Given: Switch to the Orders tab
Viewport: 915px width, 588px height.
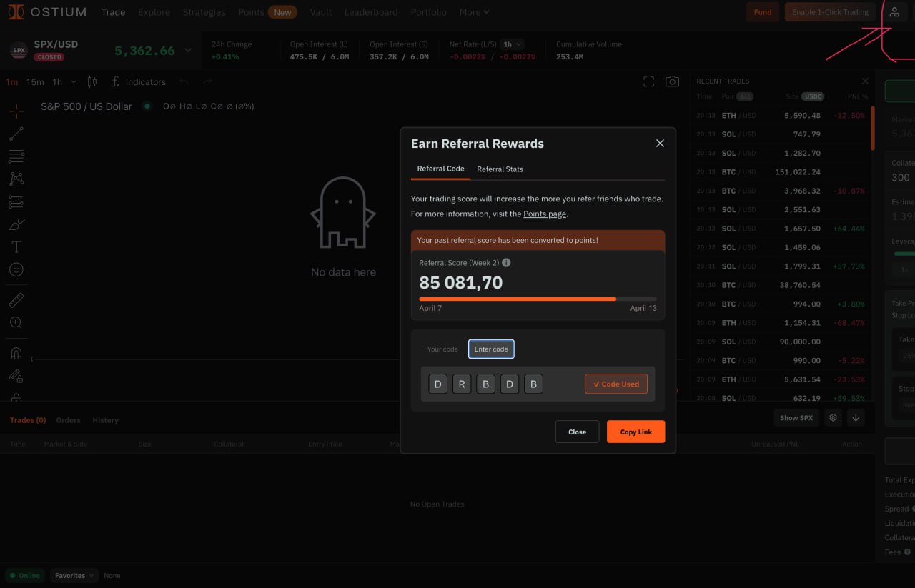Looking at the screenshot, I should (x=69, y=420).
